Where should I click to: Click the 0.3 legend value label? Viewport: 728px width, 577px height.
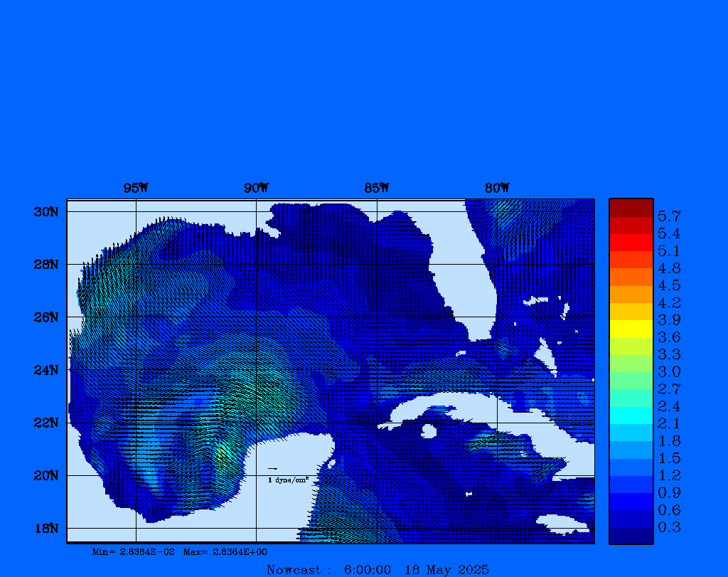tap(669, 527)
